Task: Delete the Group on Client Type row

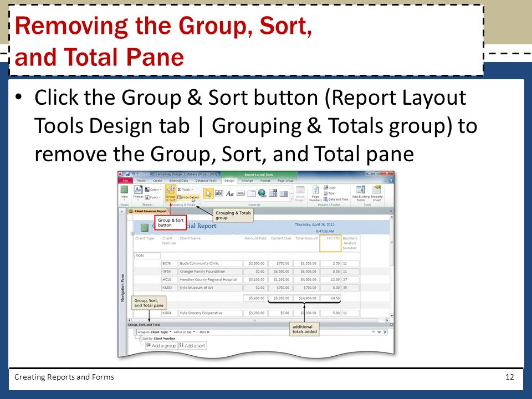Action: (x=385, y=332)
